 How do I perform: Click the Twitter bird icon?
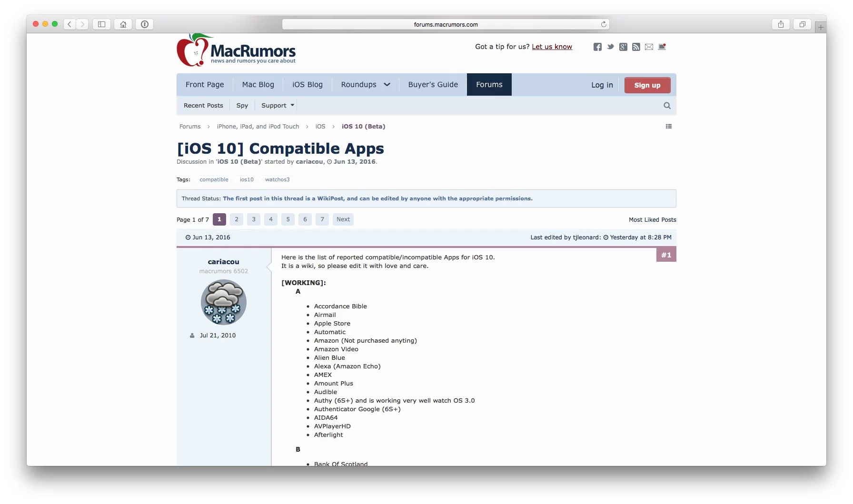pos(610,47)
